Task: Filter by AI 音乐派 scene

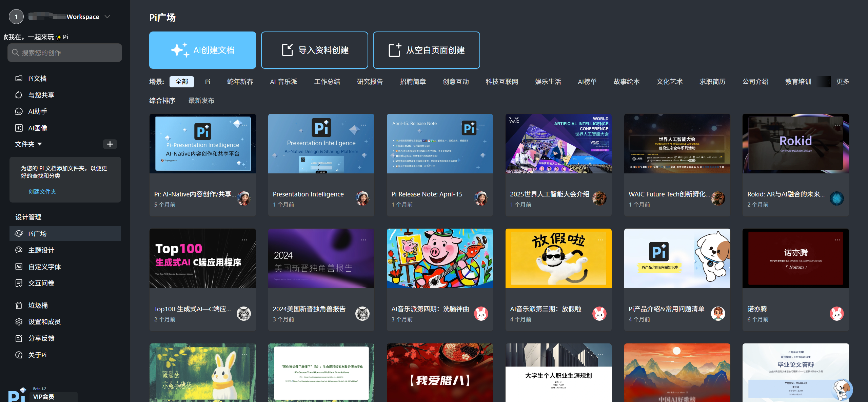Action: point(283,82)
